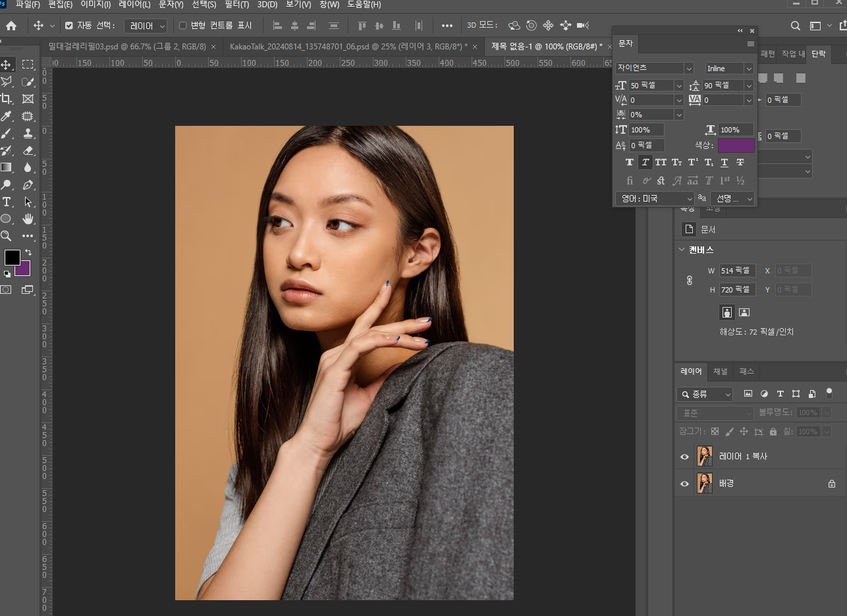The width and height of the screenshot is (847, 616).
Task: Toggle Underline in Character panel
Action: pyautogui.click(x=724, y=162)
